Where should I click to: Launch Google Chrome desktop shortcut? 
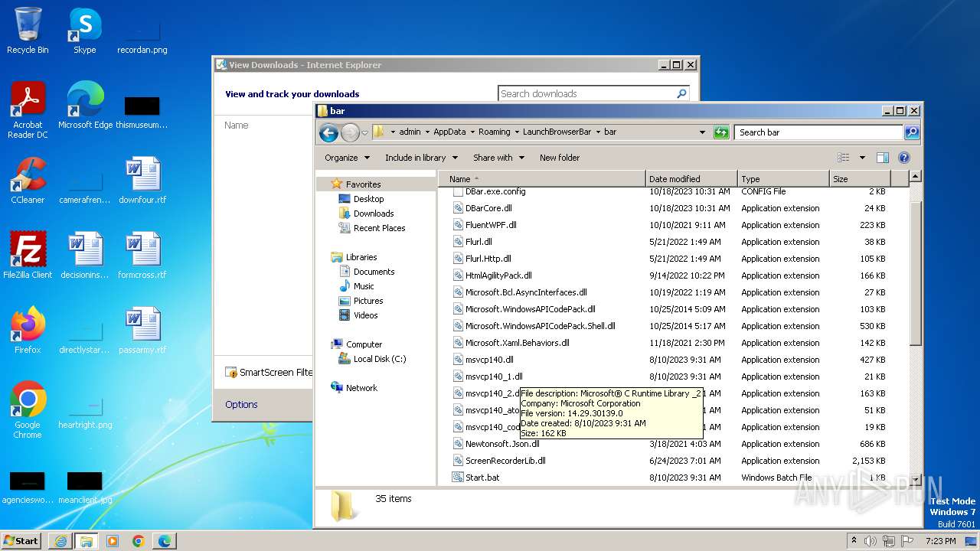[28, 409]
